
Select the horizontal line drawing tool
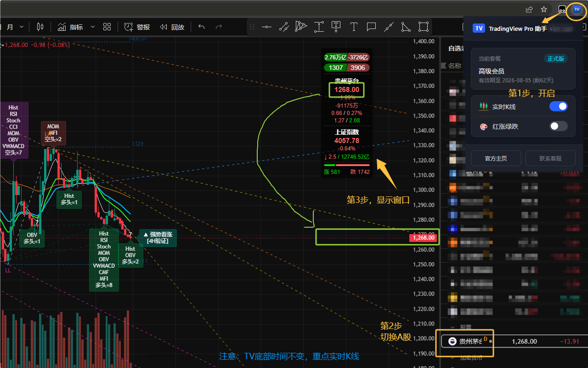coord(266,27)
